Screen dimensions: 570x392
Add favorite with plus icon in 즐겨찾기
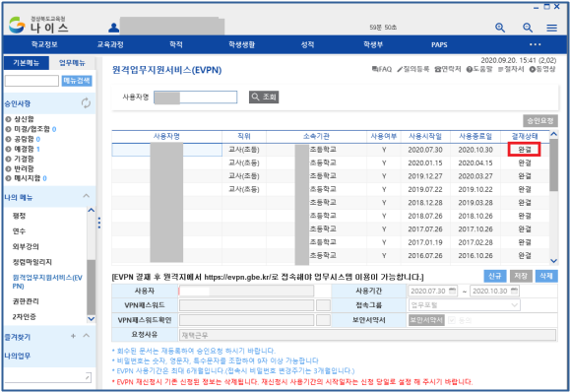click(73, 336)
